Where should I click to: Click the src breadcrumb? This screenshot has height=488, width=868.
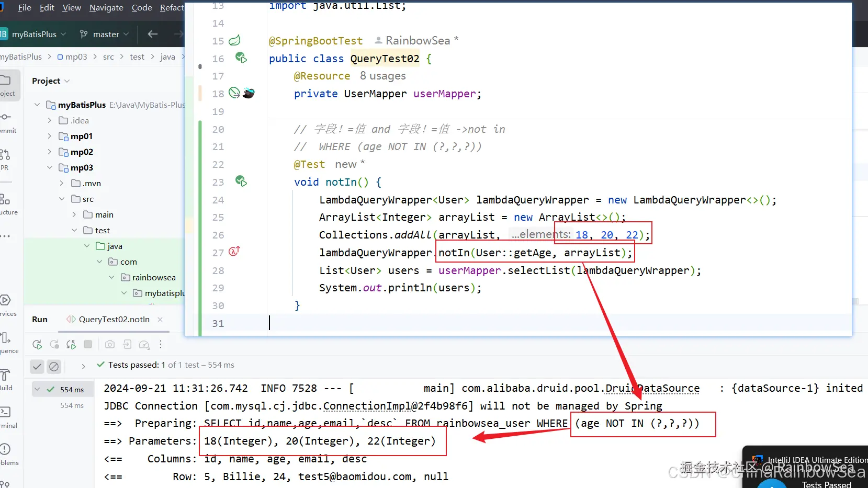pyautogui.click(x=108, y=56)
